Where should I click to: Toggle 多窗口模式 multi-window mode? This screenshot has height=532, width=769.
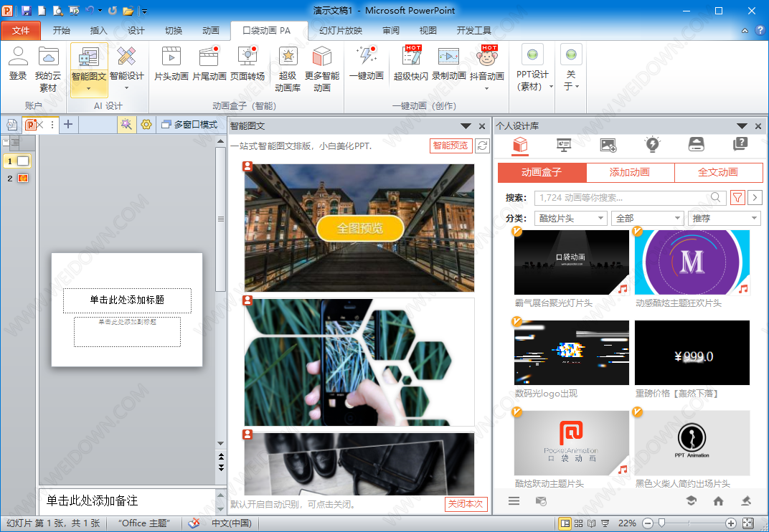(189, 125)
